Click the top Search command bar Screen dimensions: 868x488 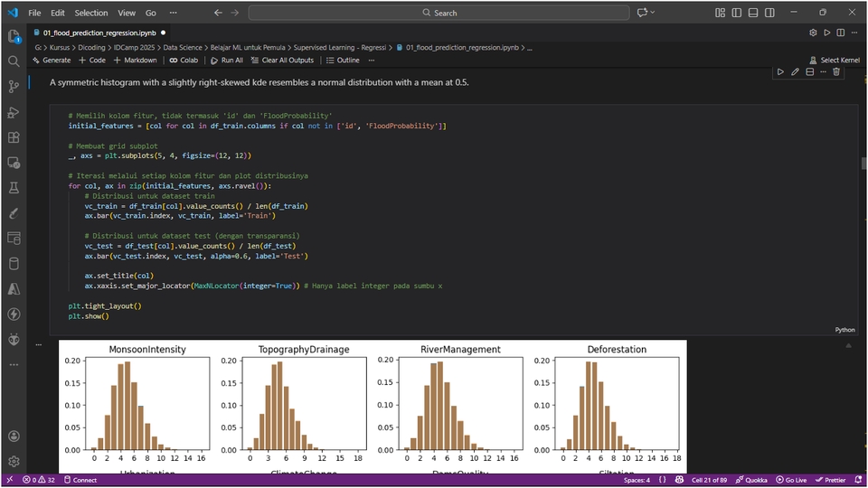coord(439,13)
